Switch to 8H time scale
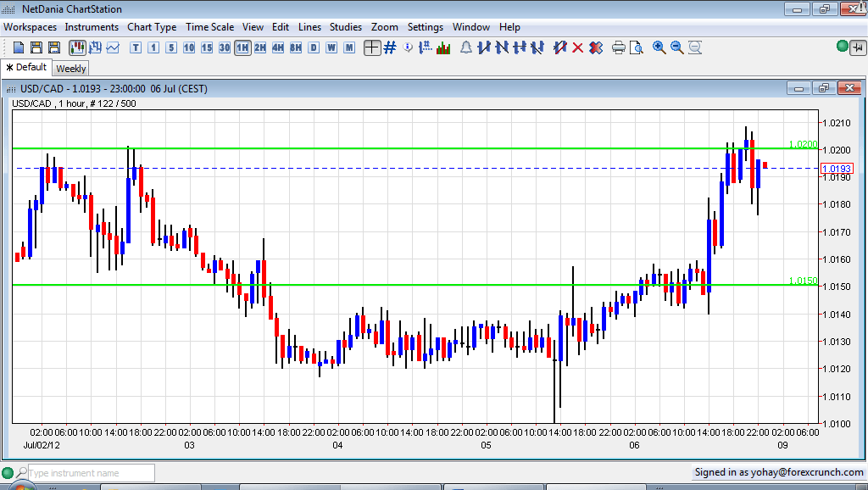Screen dimensions: 868x490 [296, 47]
